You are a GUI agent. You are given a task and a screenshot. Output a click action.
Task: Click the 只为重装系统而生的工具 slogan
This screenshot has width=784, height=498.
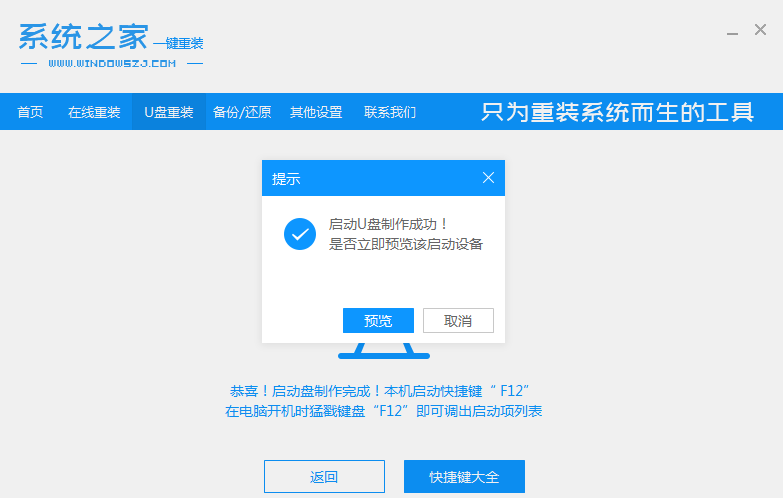coord(617,112)
